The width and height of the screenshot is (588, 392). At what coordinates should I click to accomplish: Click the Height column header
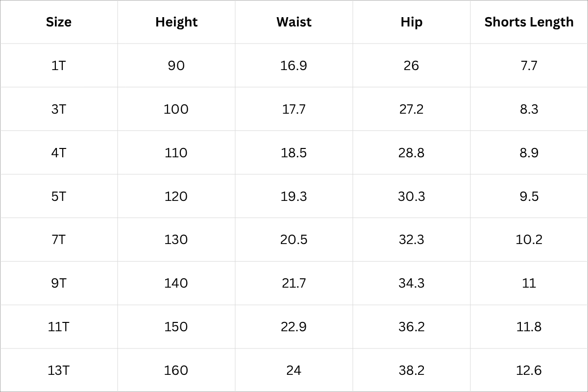(176, 22)
